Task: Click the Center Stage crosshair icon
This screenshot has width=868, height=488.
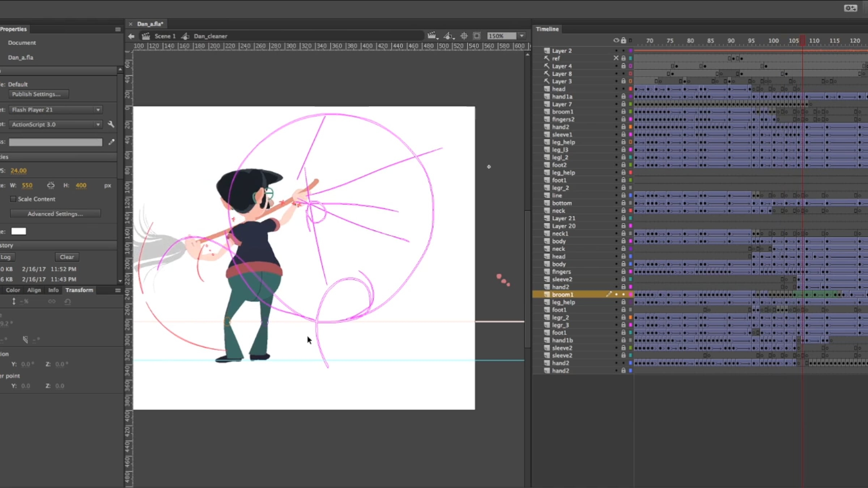Action: [x=464, y=36]
